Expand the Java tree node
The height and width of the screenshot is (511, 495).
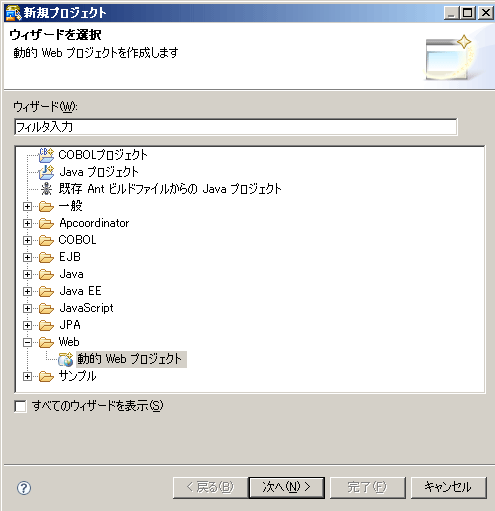27,275
